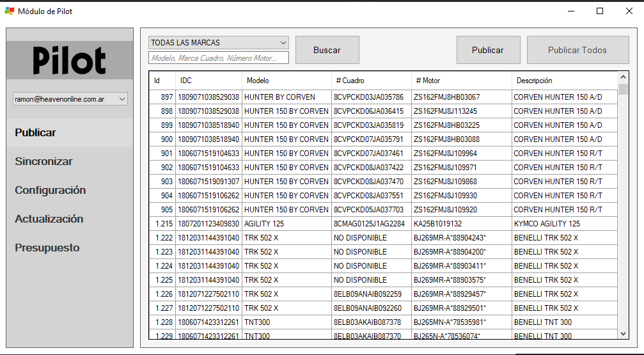Open Actualización in the sidebar
The width and height of the screenshot is (644, 355).
pos(49,219)
